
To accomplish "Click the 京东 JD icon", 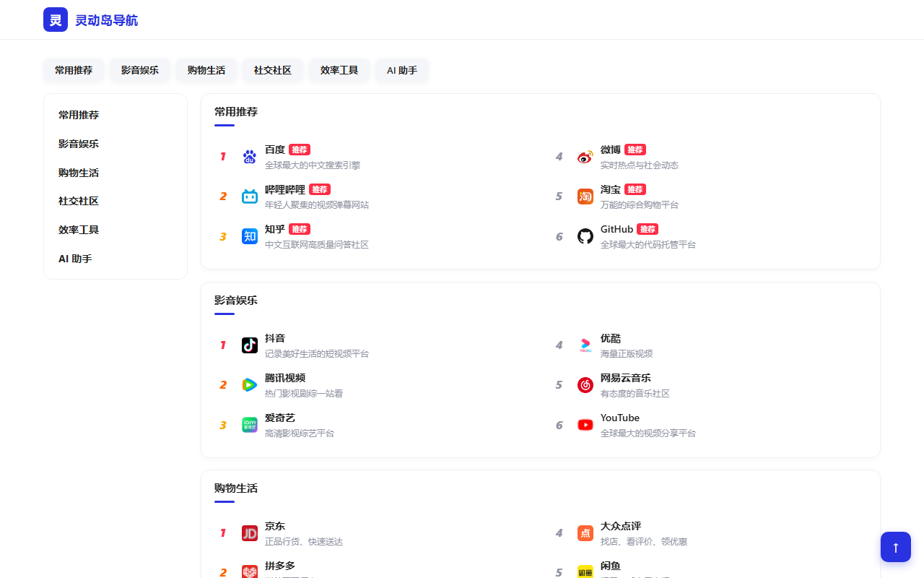I will (x=250, y=533).
